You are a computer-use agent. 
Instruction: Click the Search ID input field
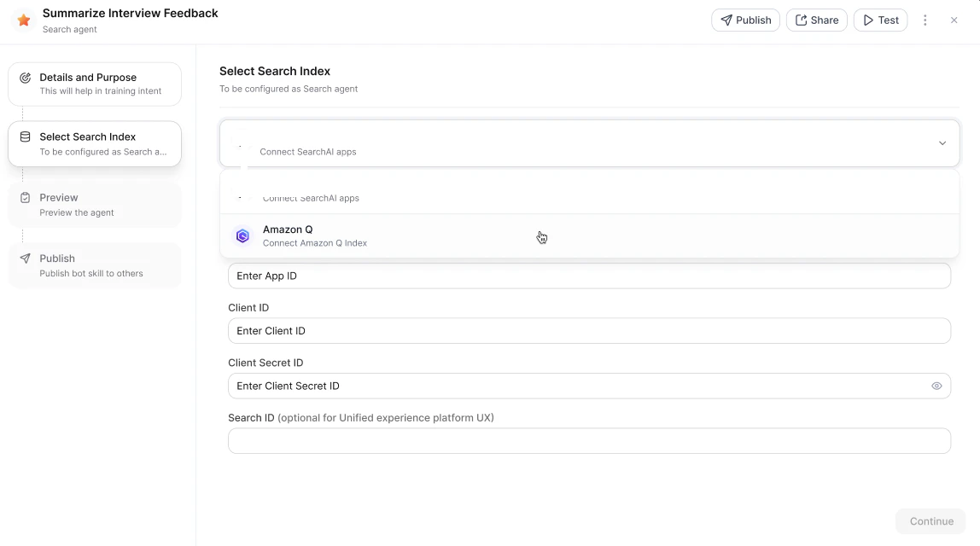[x=589, y=440]
